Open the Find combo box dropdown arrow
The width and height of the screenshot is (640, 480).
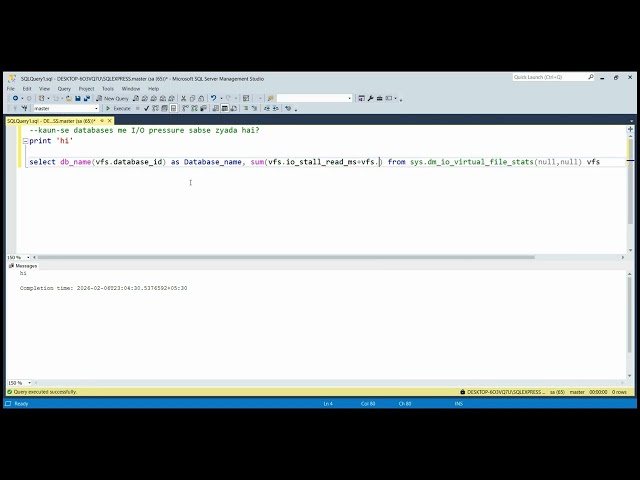pos(349,98)
